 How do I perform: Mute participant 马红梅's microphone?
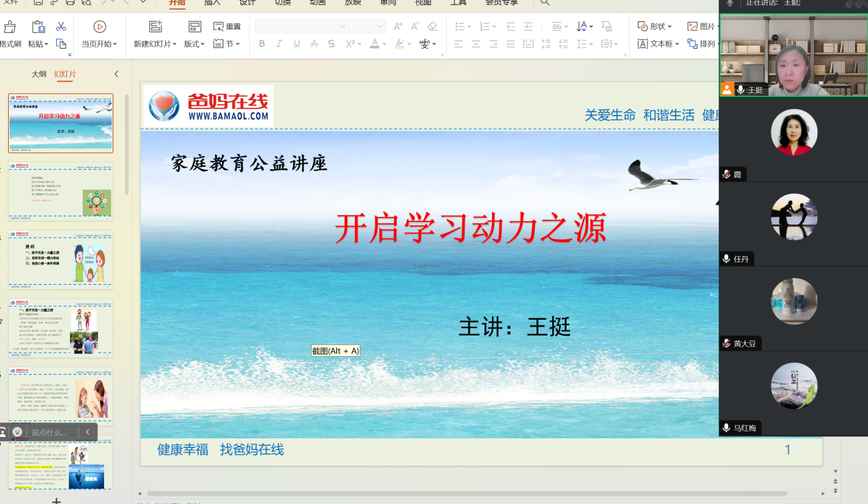(x=726, y=428)
